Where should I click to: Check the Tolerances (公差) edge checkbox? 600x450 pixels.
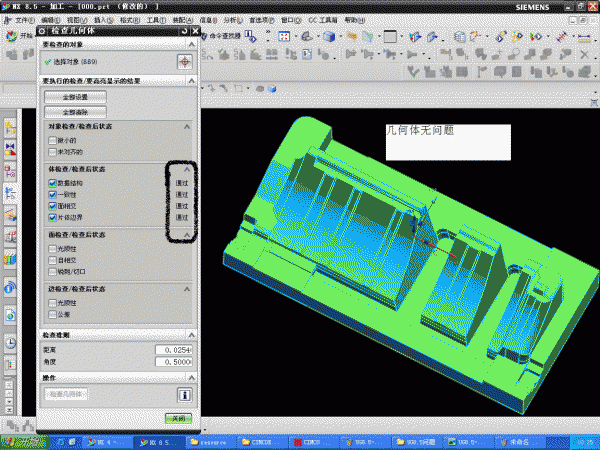click(53, 314)
